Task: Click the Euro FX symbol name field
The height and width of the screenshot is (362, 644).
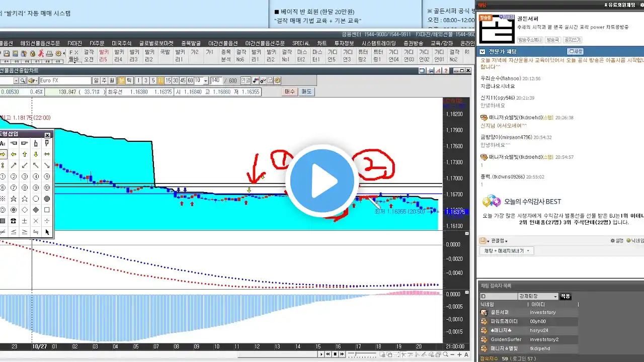Action: [65, 80]
